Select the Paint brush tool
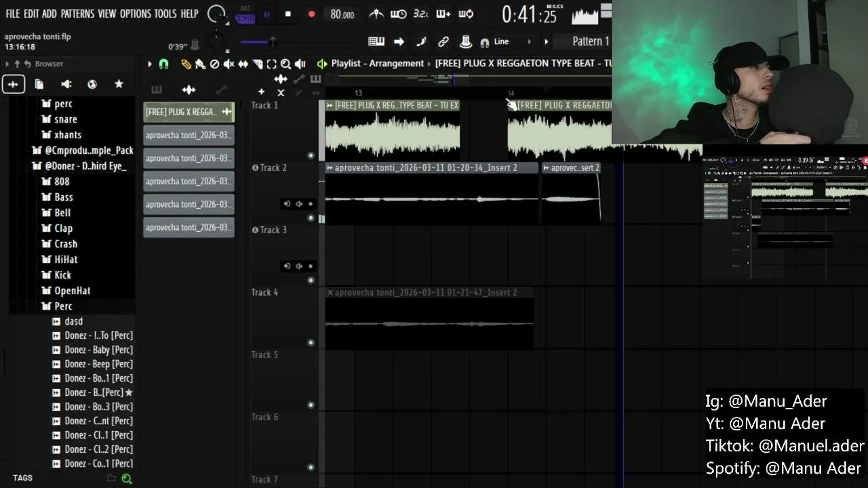 click(x=200, y=64)
